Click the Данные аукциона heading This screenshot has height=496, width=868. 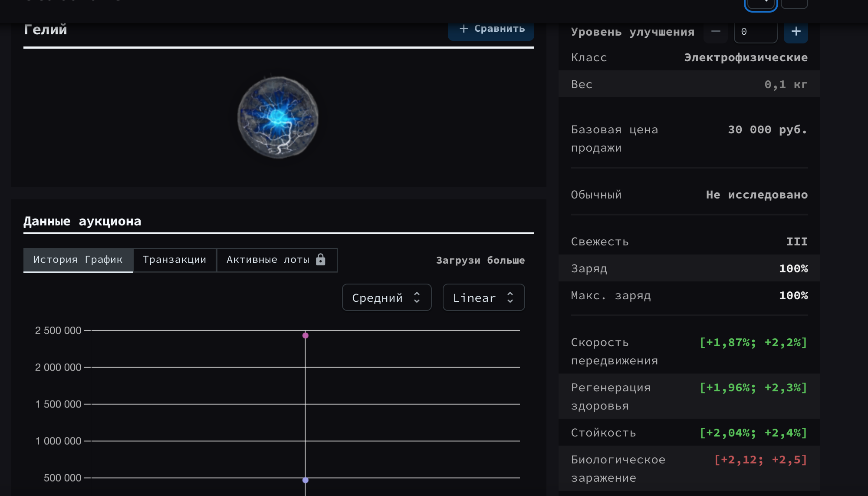[x=82, y=221]
